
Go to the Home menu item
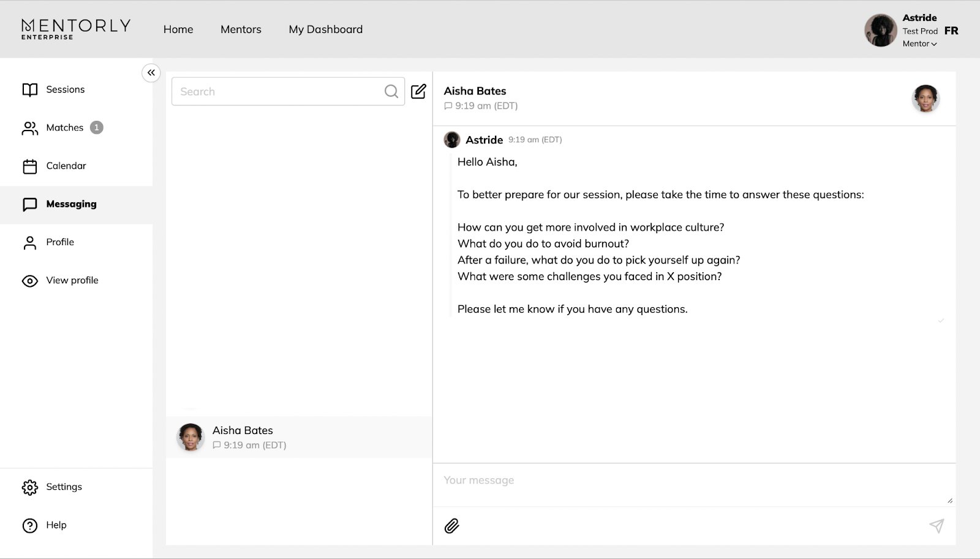click(178, 29)
